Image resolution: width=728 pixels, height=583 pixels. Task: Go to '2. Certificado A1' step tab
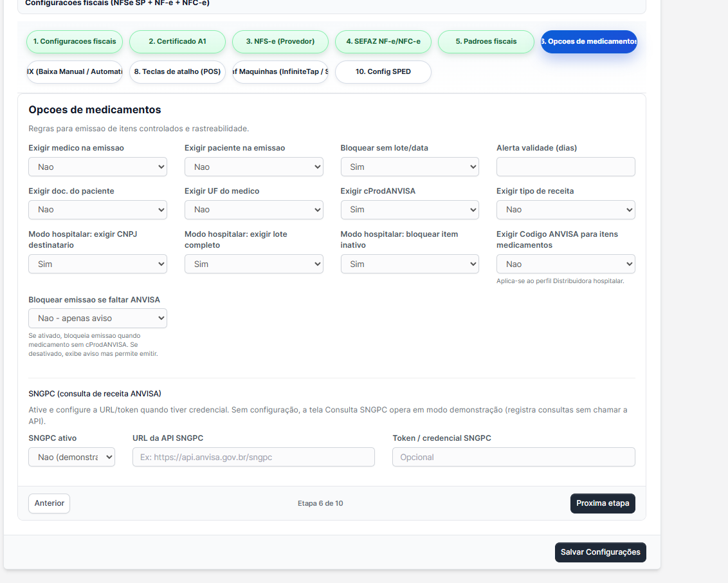[x=177, y=41]
